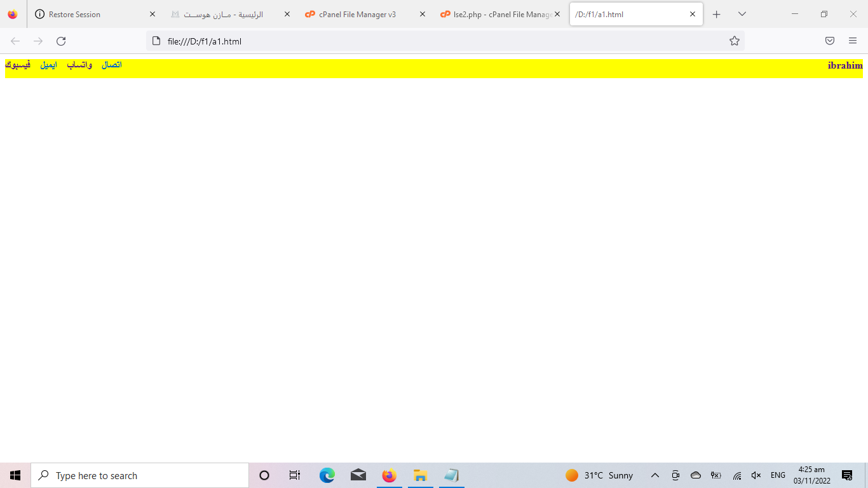Click the اتصال link
This screenshot has width=868, height=488.
pyautogui.click(x=112, y=65)
